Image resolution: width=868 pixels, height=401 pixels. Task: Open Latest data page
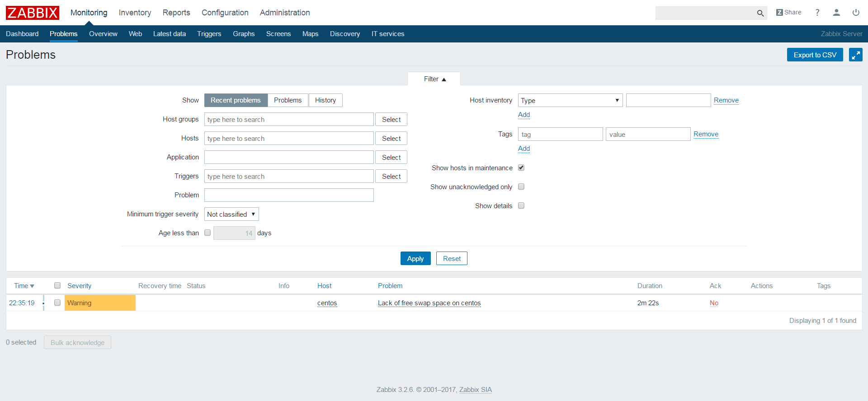(170, 34)
